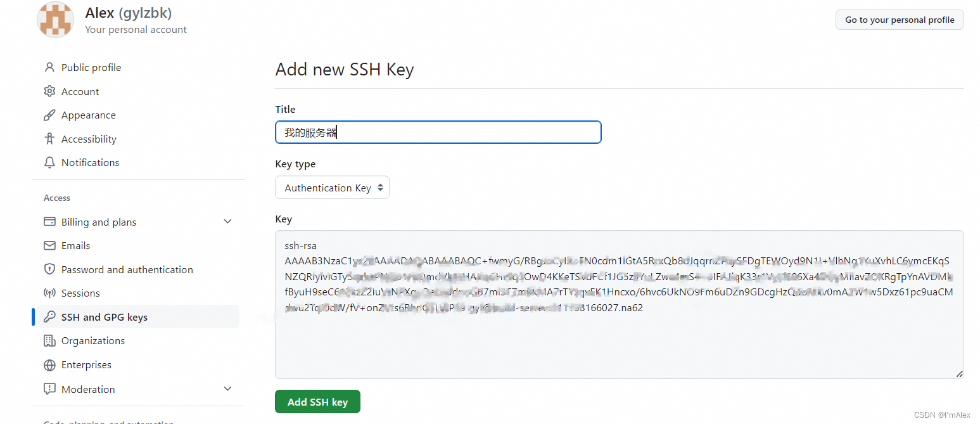Click the Sessions broadcast icon
Image resolution: width=980 pixels, height=424 pixels.
[49, 293]
